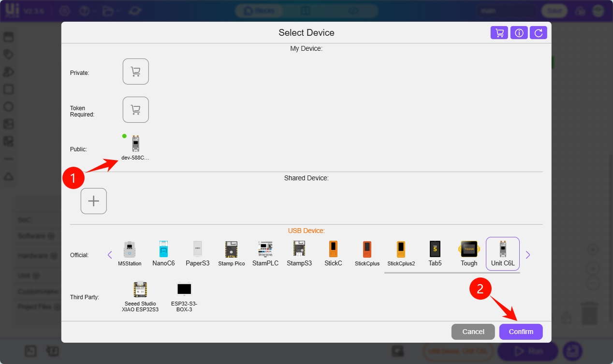Select Seeed Studio XIAO ESP32S3 device
613x364 pixels.
pos(140,296)
